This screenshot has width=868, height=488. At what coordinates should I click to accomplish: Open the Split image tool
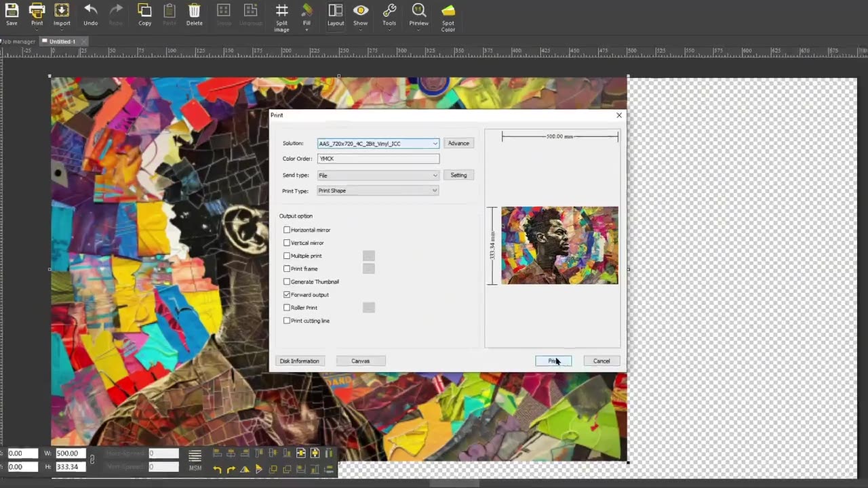[281, 18]
